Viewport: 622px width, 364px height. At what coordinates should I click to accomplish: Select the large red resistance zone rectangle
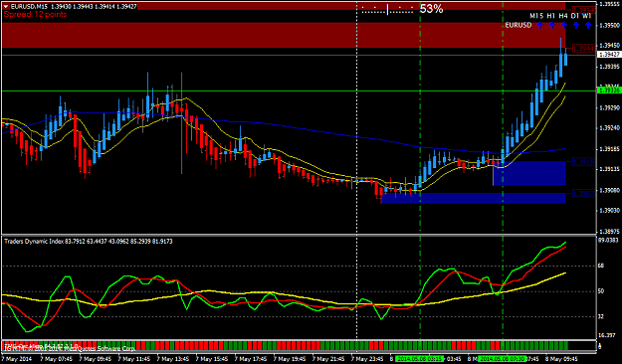(x=284, y=35)
